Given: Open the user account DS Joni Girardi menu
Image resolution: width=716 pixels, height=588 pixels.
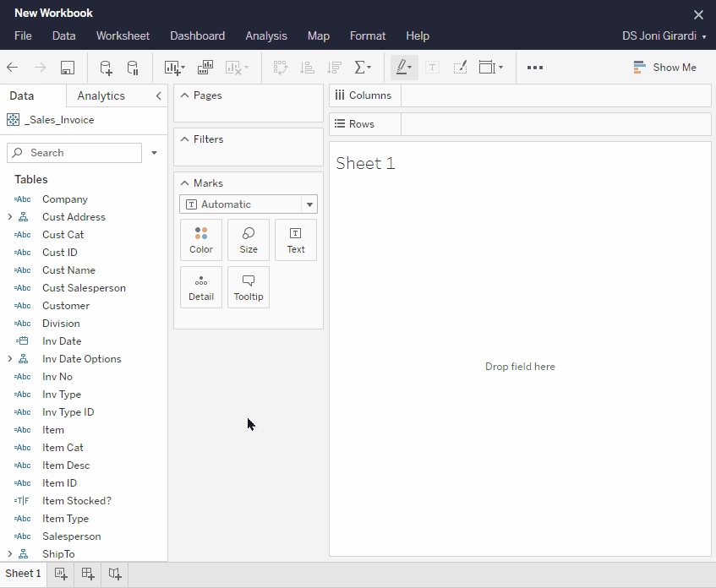Looking at the screenshot, I should tap(664, 36).
